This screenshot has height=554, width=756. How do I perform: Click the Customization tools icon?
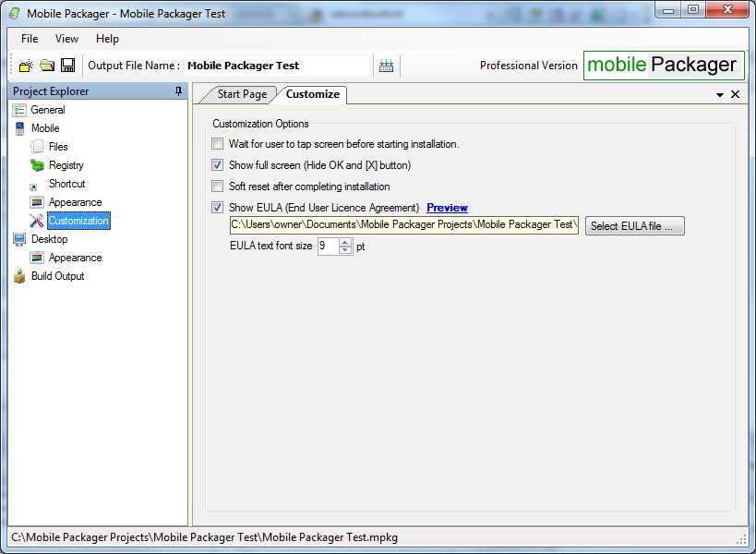tap(37, 221)
